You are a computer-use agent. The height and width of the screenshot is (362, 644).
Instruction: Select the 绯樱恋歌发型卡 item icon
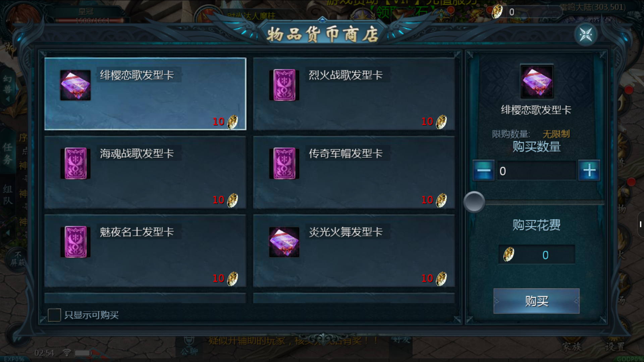75,85
